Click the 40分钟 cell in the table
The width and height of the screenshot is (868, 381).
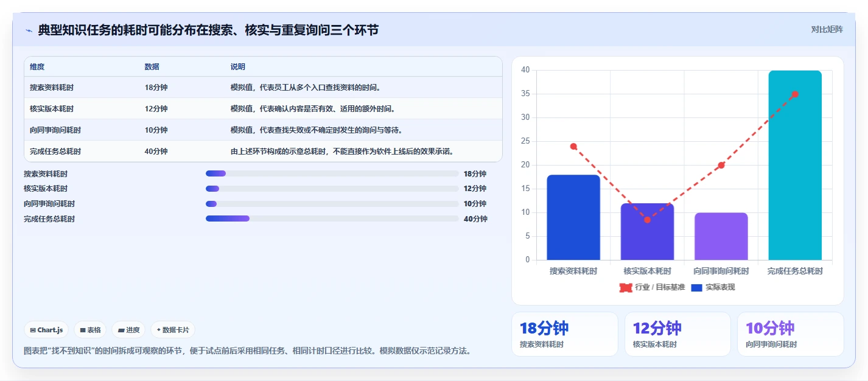[x=156, y=152]
